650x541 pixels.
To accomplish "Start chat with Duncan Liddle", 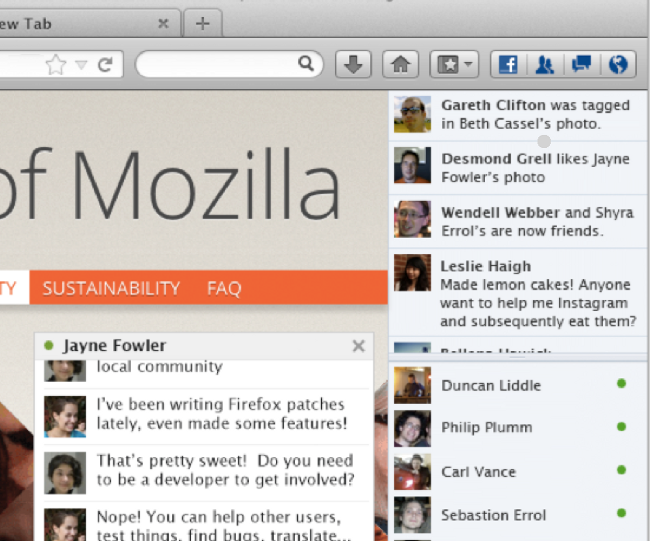I will [518, 385].
